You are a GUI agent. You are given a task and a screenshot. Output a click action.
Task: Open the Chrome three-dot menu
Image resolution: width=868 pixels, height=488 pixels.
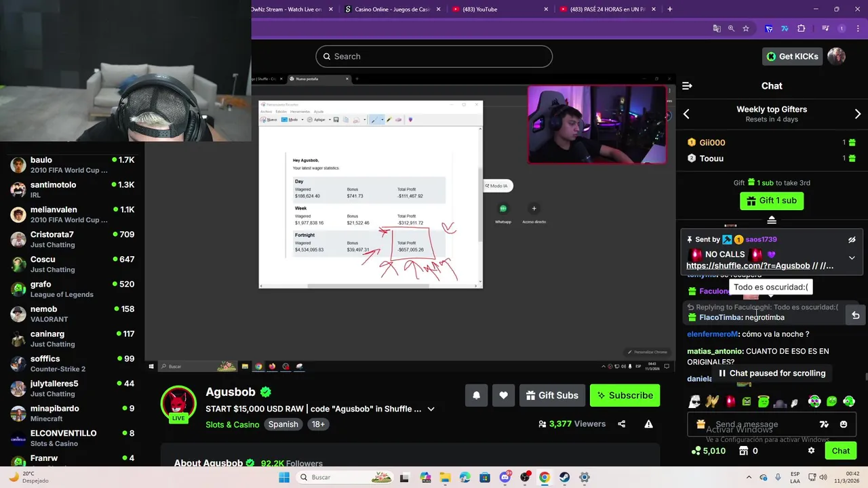click(x=857, y=28)
